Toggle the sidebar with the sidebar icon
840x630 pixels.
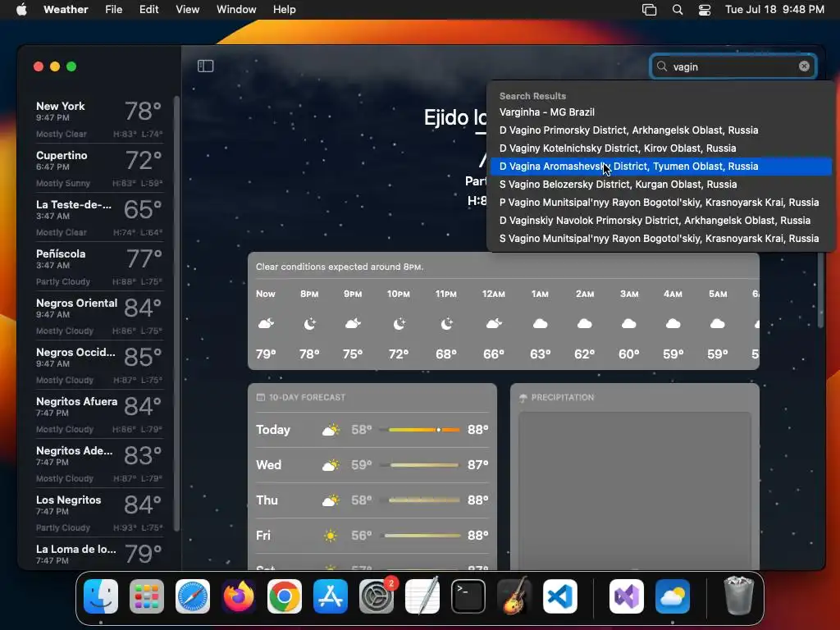coord(206,66)
